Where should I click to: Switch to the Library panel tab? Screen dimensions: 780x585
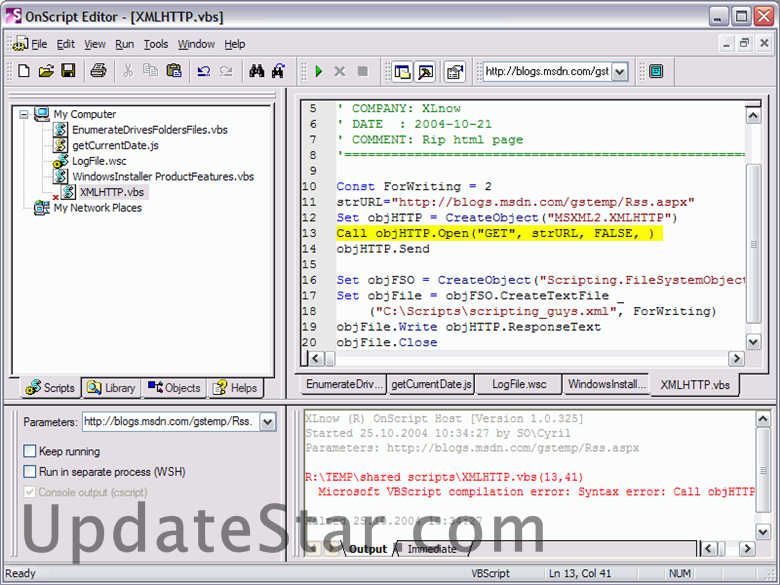click(x=111, y=388)
